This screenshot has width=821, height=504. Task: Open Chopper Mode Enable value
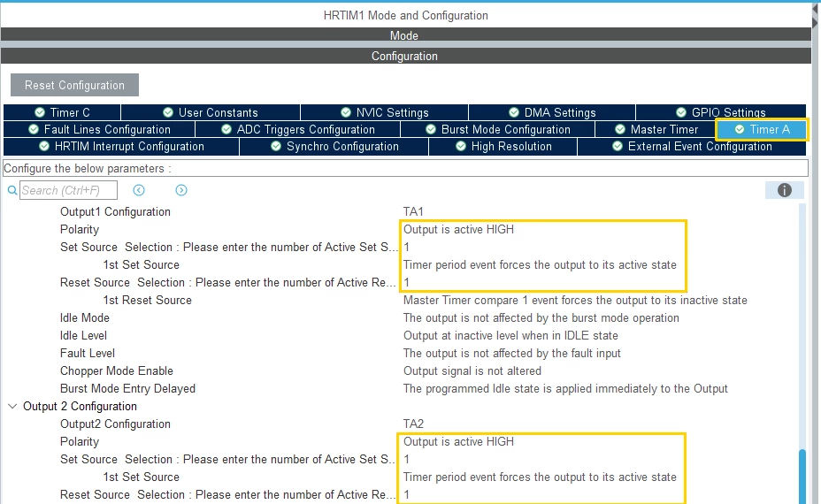[x=472, y=371]
